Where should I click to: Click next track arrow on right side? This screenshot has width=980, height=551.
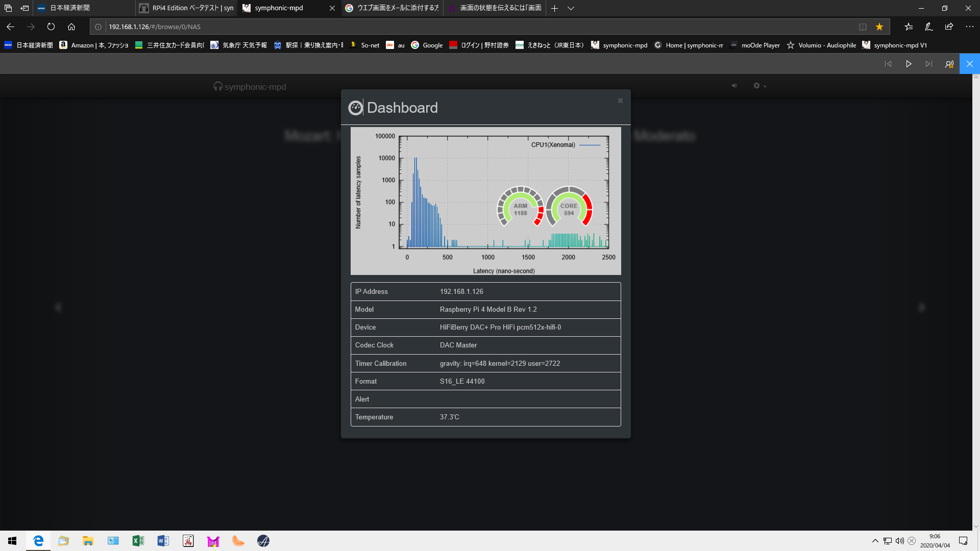[x=922, y=307]
